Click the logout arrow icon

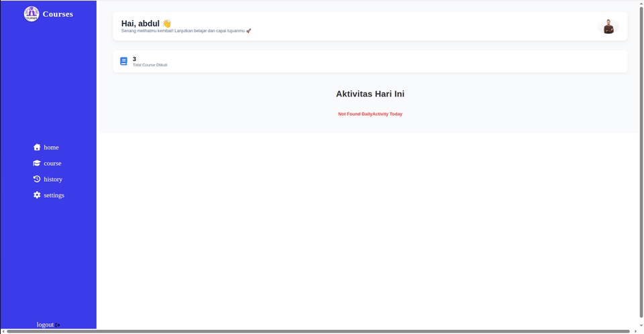pos(58,325)
